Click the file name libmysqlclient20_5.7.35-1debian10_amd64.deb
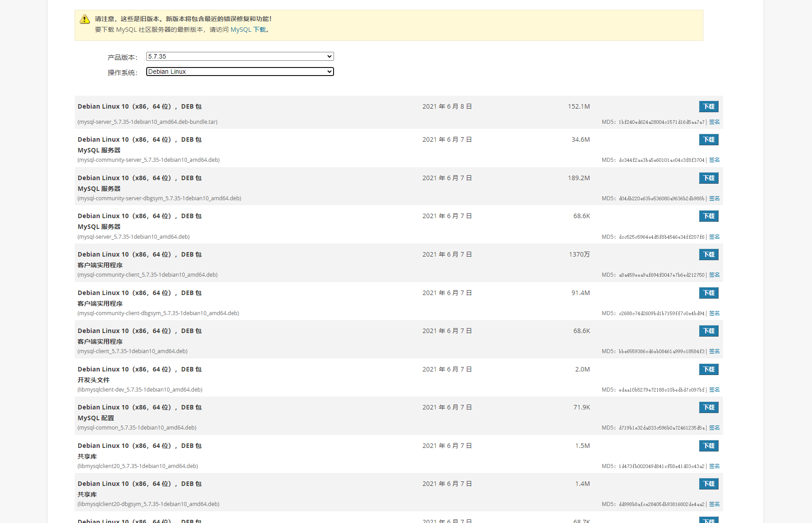The height and width of the screenshot is (523, 812). (x=138, y=466)
